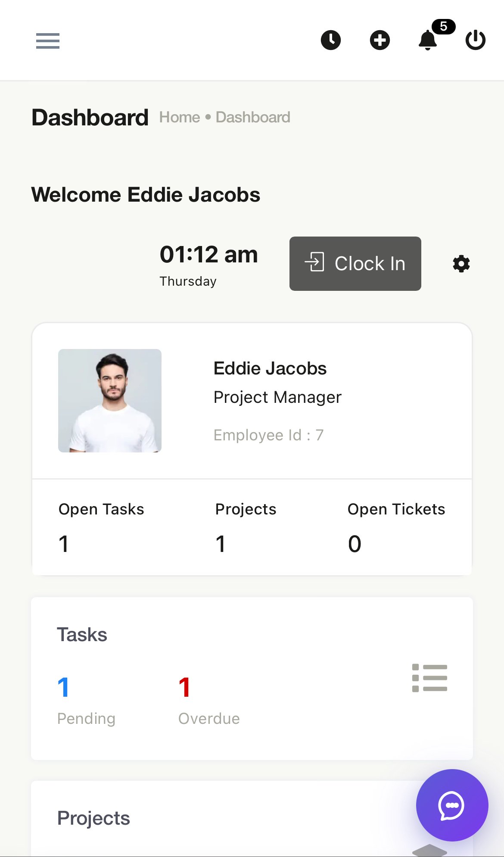The height and width of the screenshot is (857, 504).
Task: Click the power logout icon
Action: 476,41
